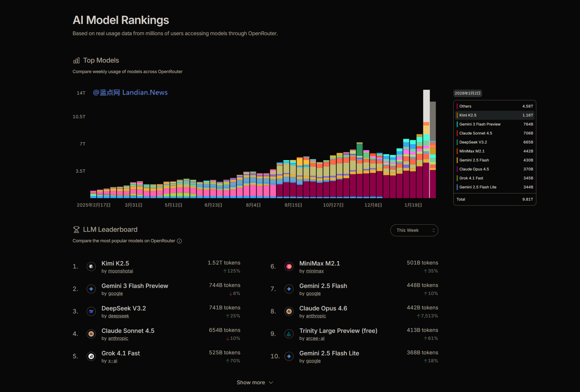Click the Claude Opus 4.6 icon
This screenshot has width=580, height=392.
[289, 311]
